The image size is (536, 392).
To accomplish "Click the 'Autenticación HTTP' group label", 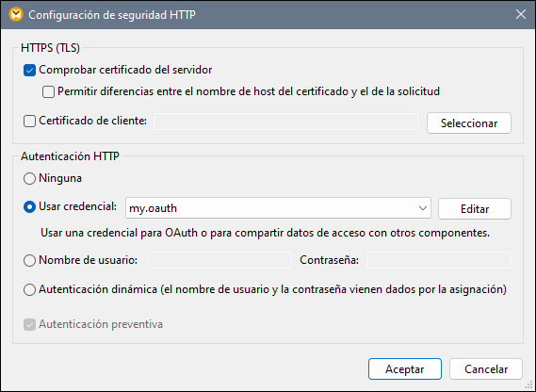I will tap(70, 156).
